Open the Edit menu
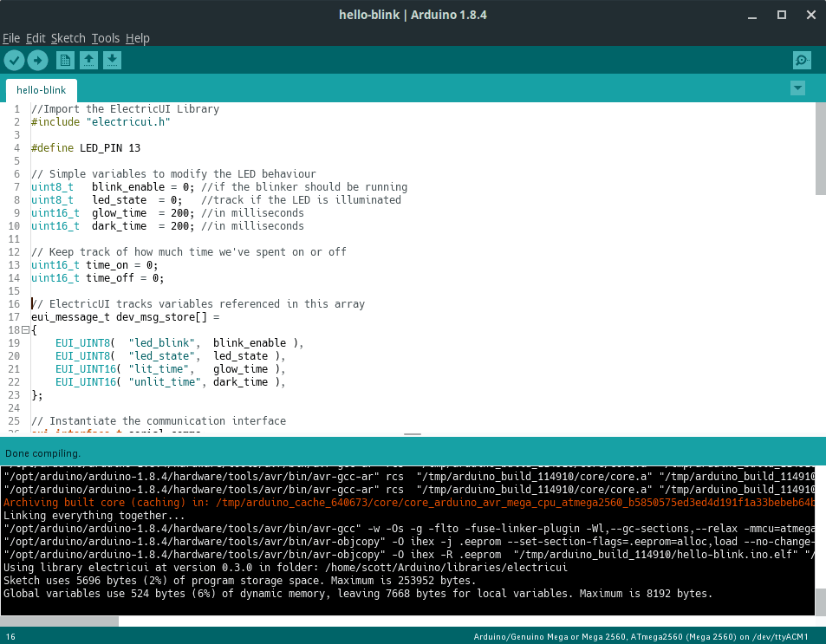 point(36,38)
